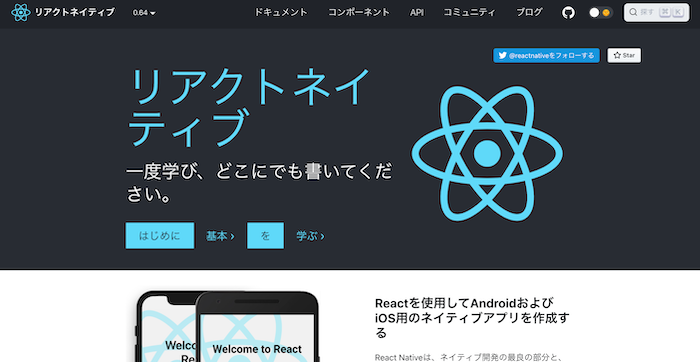Click the React Native logo in navbar

click(21, 12)
